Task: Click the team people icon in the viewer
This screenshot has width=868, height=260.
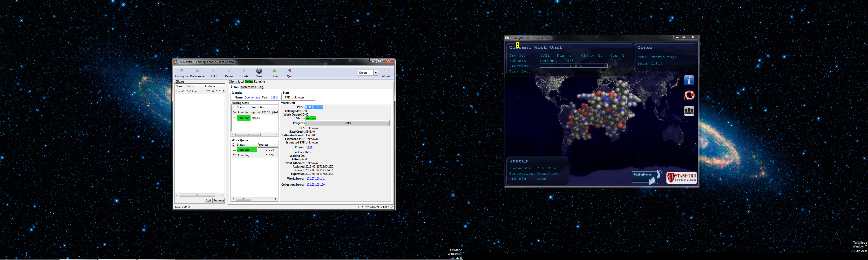Action: coord(689,111)
